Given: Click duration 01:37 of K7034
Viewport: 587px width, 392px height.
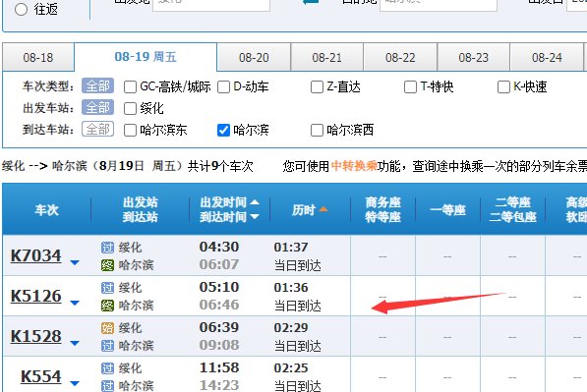Looking at the screenshot, I should [291, 248].
